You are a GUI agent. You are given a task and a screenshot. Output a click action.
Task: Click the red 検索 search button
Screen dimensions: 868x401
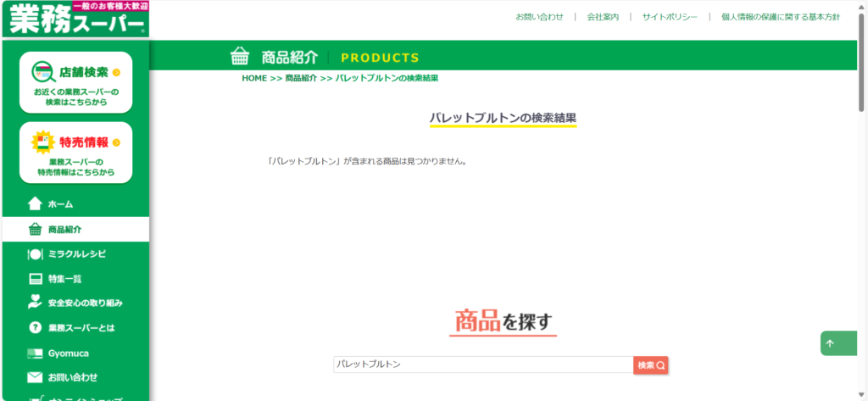(x=651, y=365)
